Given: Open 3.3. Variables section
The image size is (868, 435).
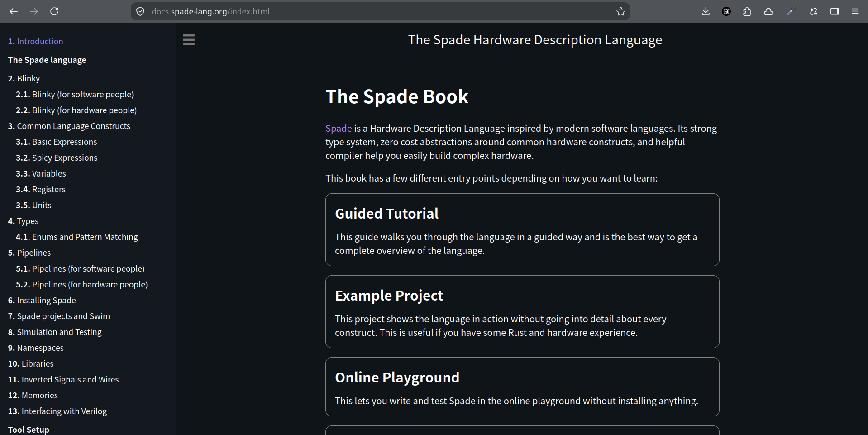Looking at the screenshot, I should pos(41,173).
